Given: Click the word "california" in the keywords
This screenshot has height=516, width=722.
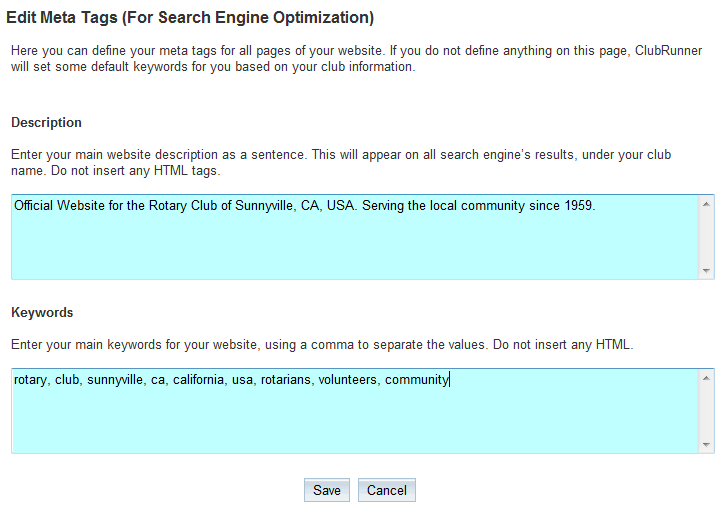Looking at the screenshot, I should pyautogui.click(x=198, y=380).
